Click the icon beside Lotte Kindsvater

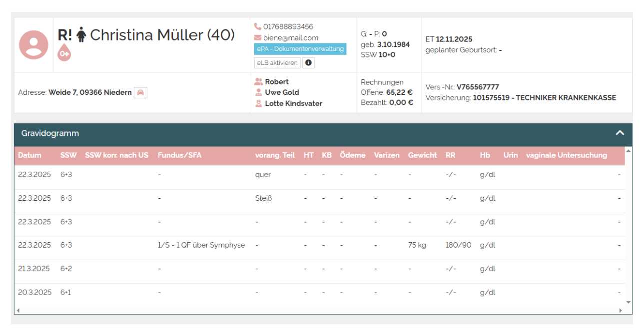point(258,103)
